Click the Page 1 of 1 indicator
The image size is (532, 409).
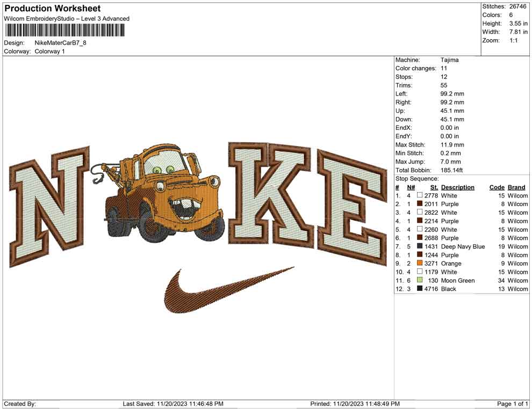point(512,404)
